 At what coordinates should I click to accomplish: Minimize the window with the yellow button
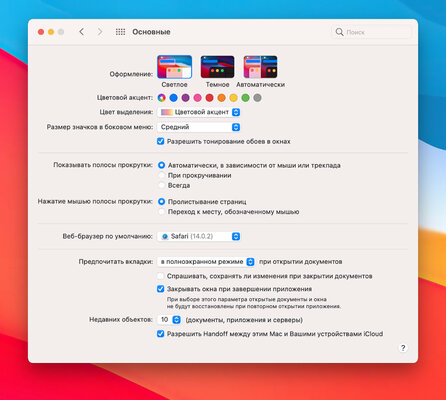click(51, 32)
